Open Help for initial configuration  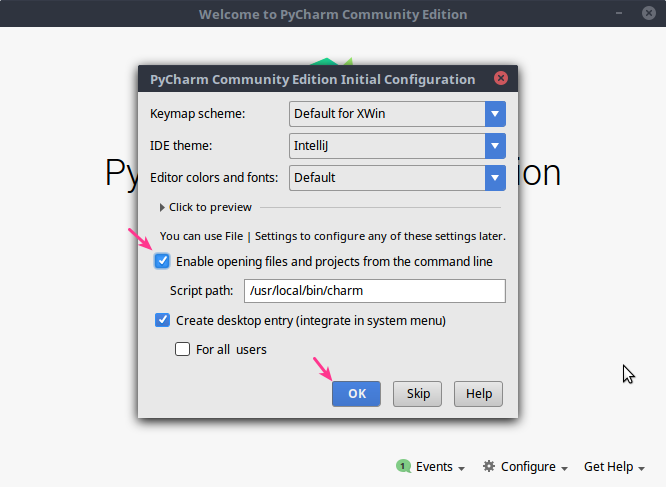pos(478,394)
